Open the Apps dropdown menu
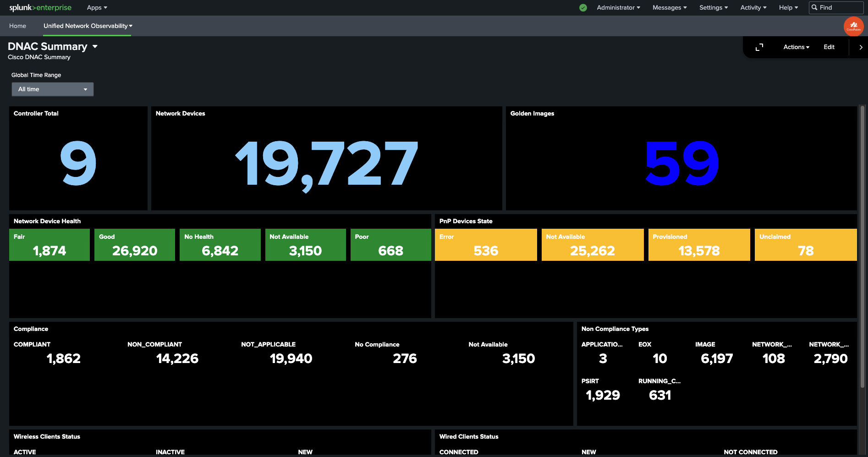Image resolution: width=868 pixels, height=457 pixels. [97, 8]
